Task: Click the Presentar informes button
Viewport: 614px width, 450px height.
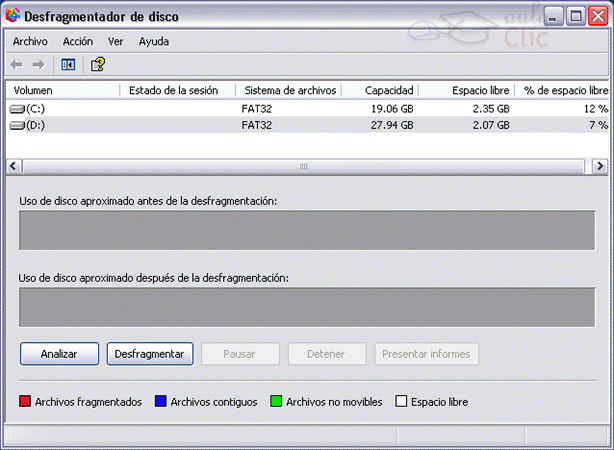Action: pyautogui.click(x=426, y=354)
